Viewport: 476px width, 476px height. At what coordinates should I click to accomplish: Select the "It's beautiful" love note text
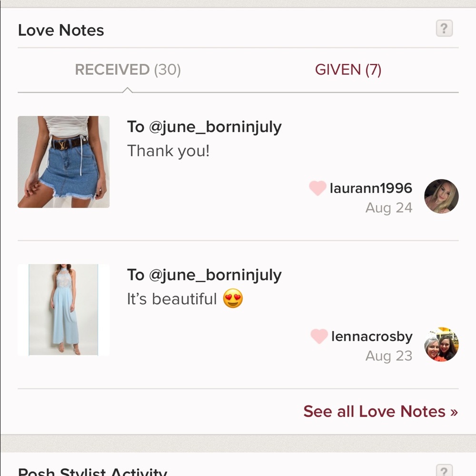[x=172, y=299]
